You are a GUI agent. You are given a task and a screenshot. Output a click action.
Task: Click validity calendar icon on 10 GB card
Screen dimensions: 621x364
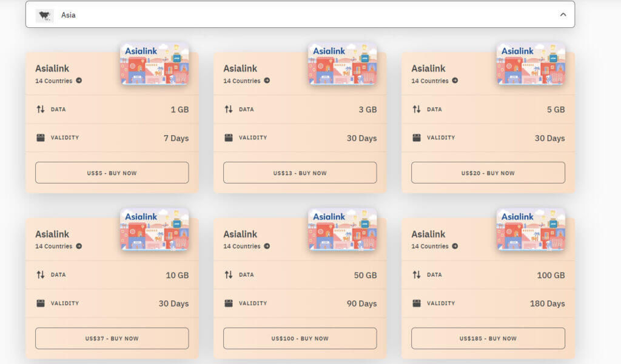tap(41, 303)
